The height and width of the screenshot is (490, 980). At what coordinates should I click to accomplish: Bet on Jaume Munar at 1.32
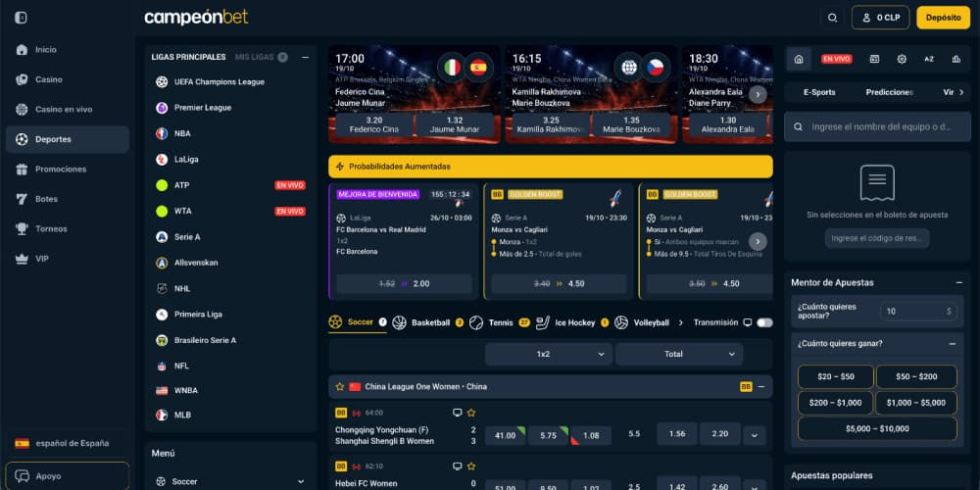coord(455,125)
